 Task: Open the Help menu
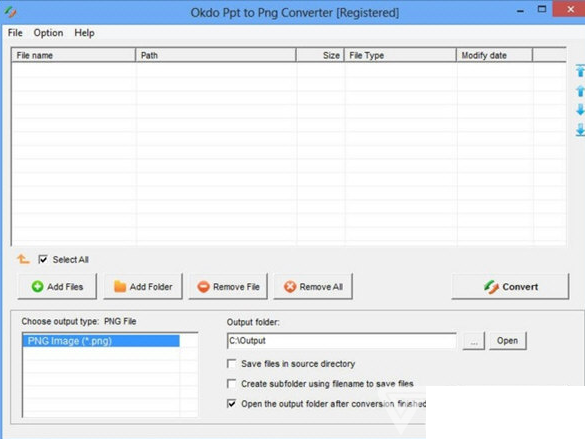click(84, 33)
